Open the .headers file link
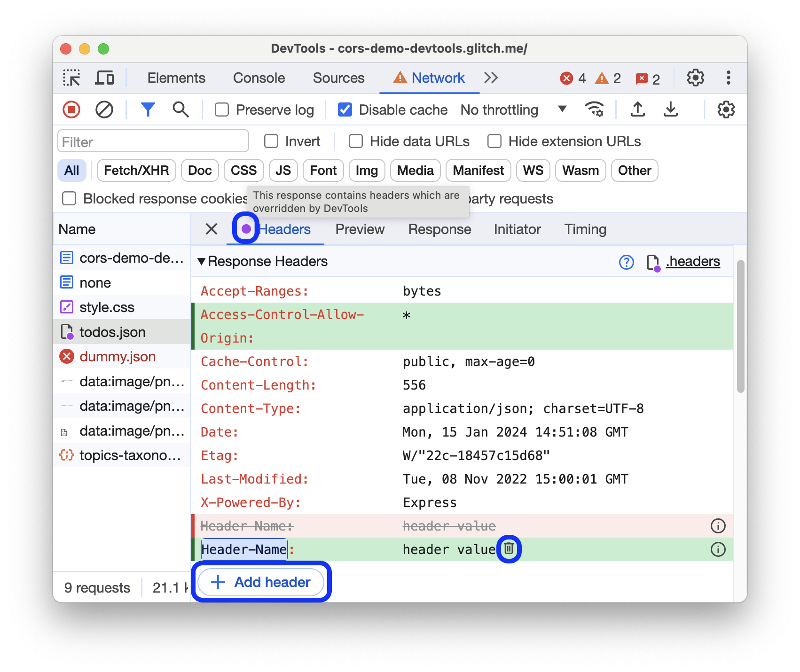 [693, 262]
